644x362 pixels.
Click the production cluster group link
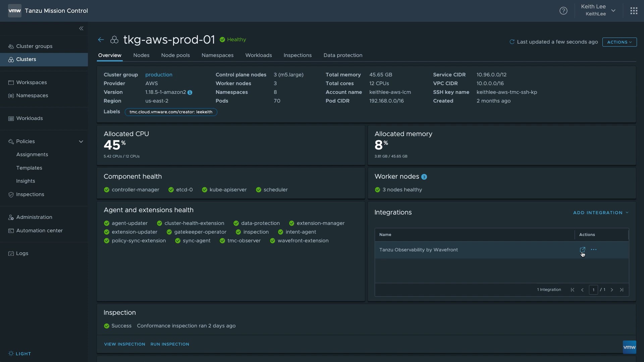159,74
